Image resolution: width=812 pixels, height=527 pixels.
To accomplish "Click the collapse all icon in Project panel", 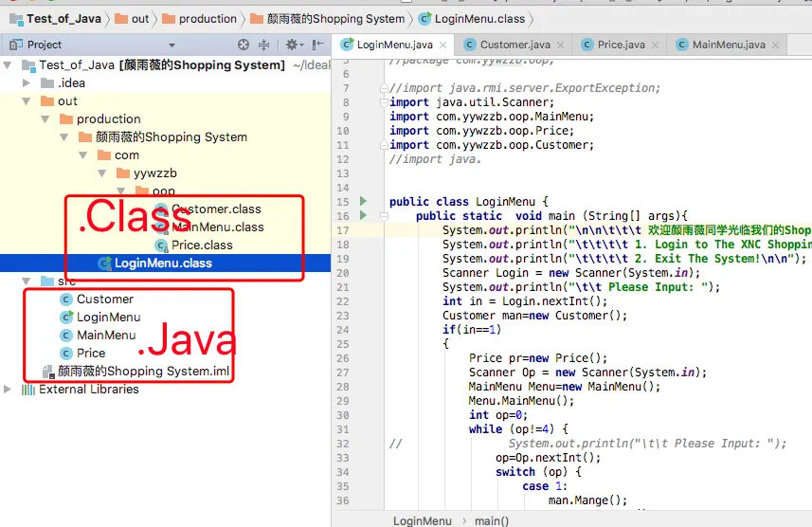I will click(x=263, y=45).
